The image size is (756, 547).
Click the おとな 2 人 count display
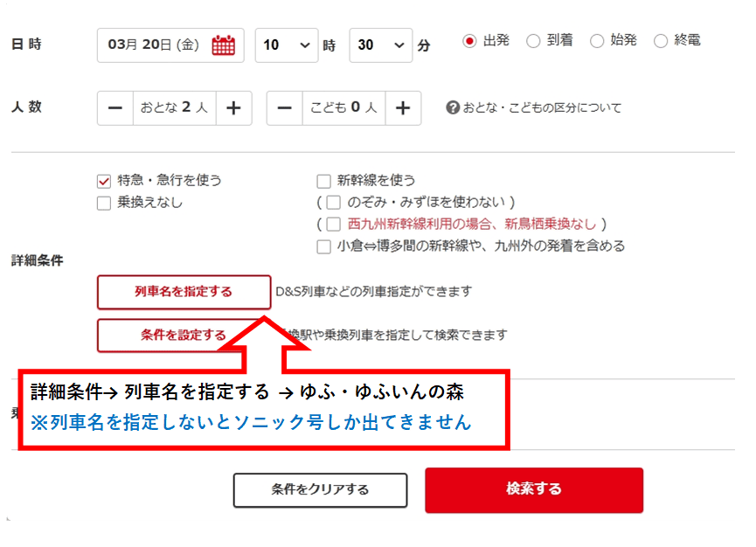[174, 108]
